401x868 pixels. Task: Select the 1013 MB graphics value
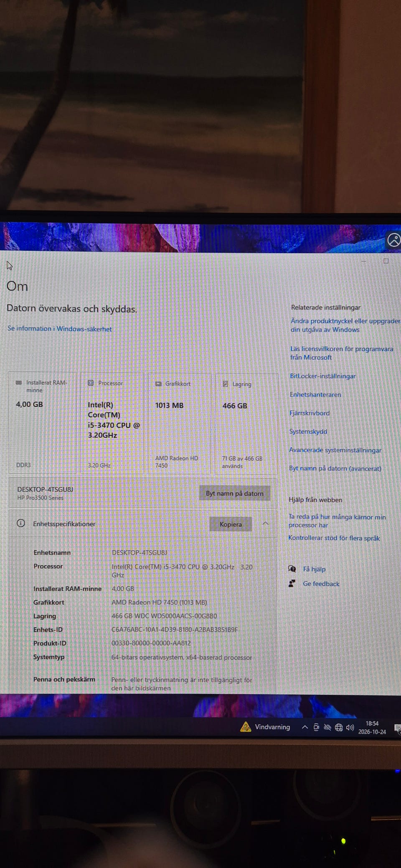(x=169, y=405)
